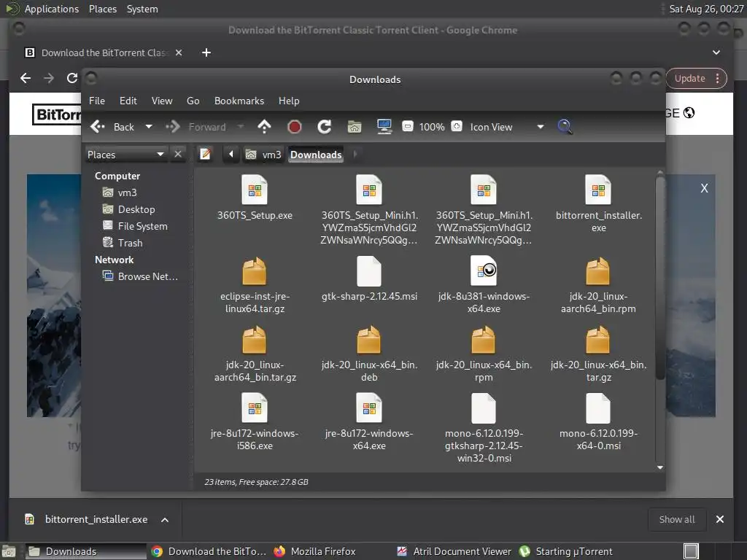Open the Go menu
Image resolution: width=747 pixels, height=560 pixels.
pyautogui.click(x=193, y=101)
